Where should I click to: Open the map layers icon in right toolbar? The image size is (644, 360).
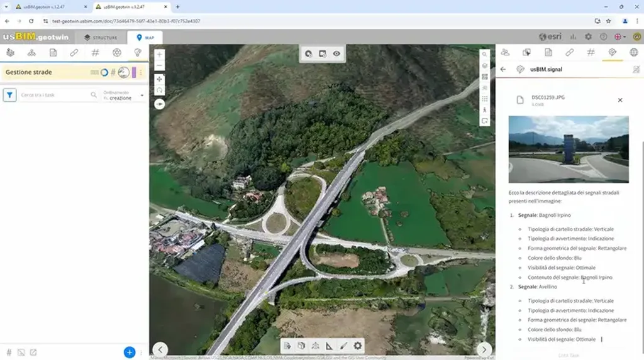point(484,65)
